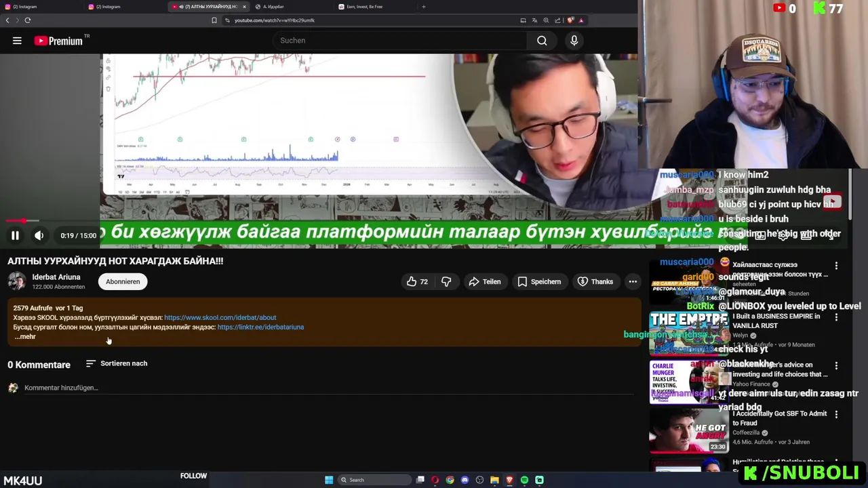Mute the video with speaker icon

[x=39, y=236]
